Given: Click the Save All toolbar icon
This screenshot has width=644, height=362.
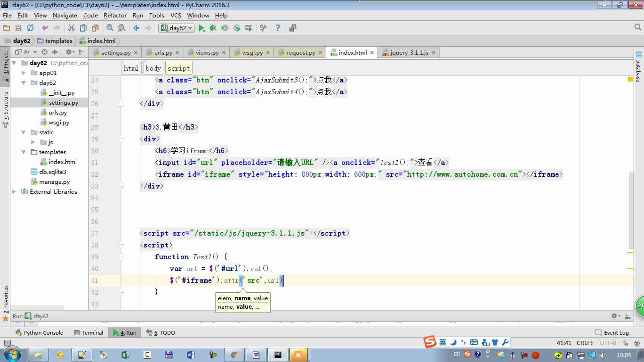Looking at the screenshot, I should point(18,28).
